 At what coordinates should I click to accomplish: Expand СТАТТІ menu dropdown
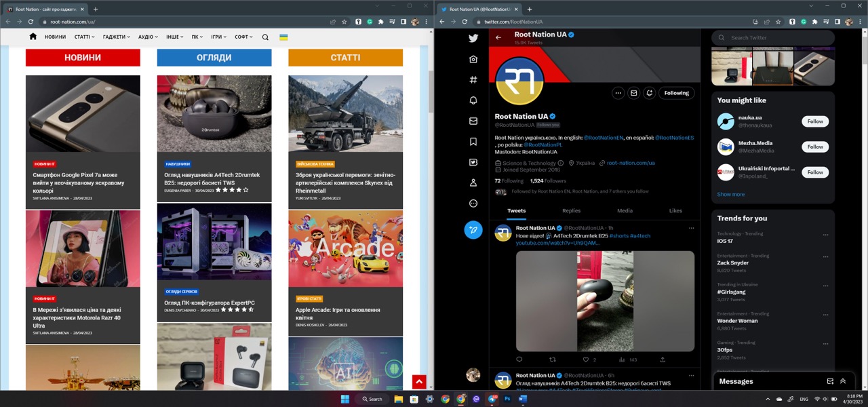point(84,37)
